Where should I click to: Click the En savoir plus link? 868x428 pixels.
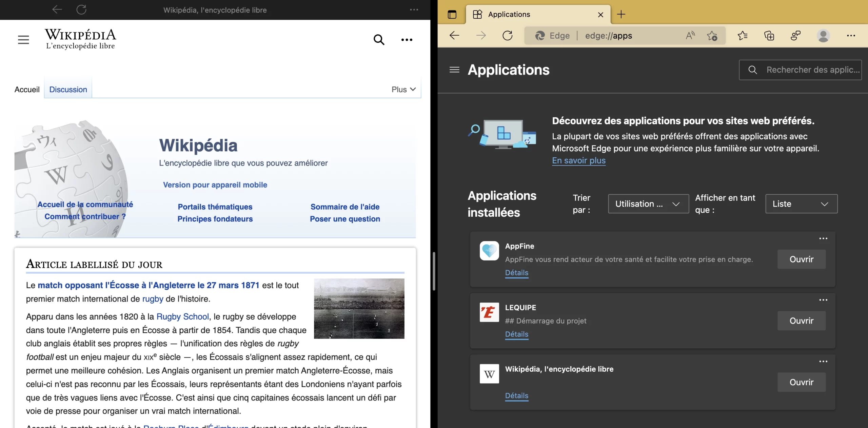click(x=578, y=160)
